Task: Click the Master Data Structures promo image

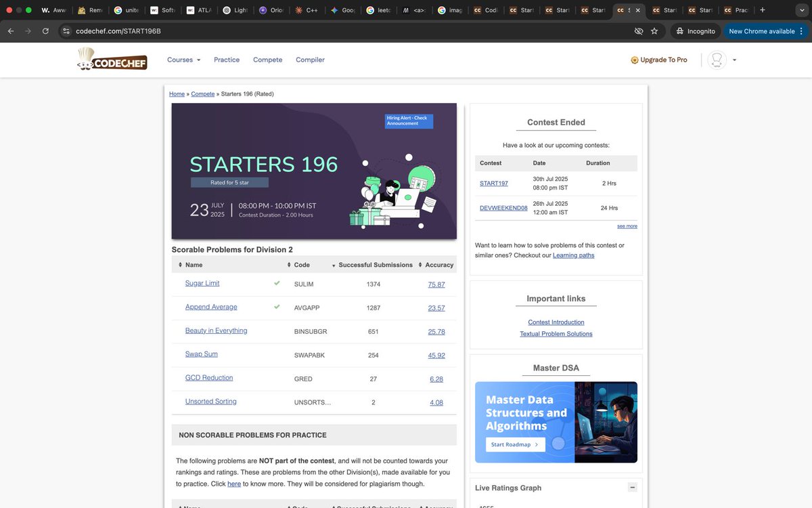Action: 556,422
